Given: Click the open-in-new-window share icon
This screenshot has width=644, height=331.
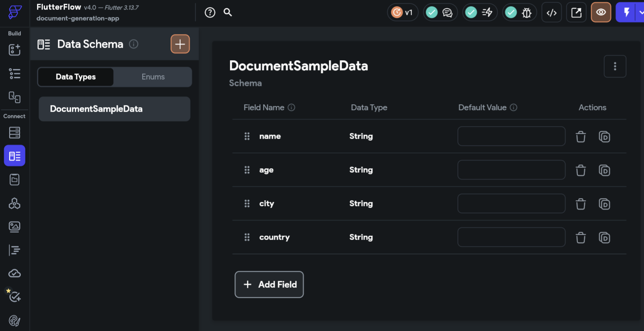Looking at the screenshot, I should pyautogui.click(x=576, y=12).
